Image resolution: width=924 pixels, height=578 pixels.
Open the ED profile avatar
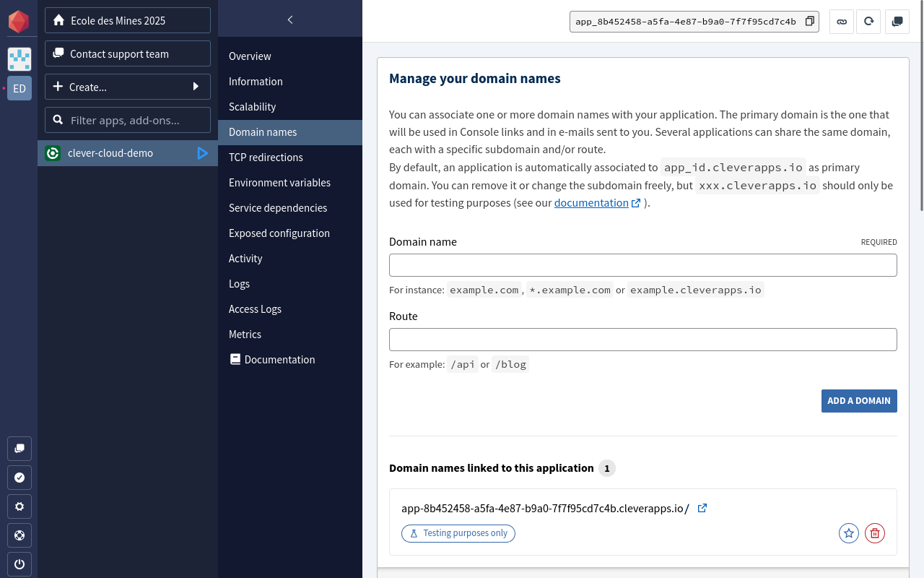point(19,88)
